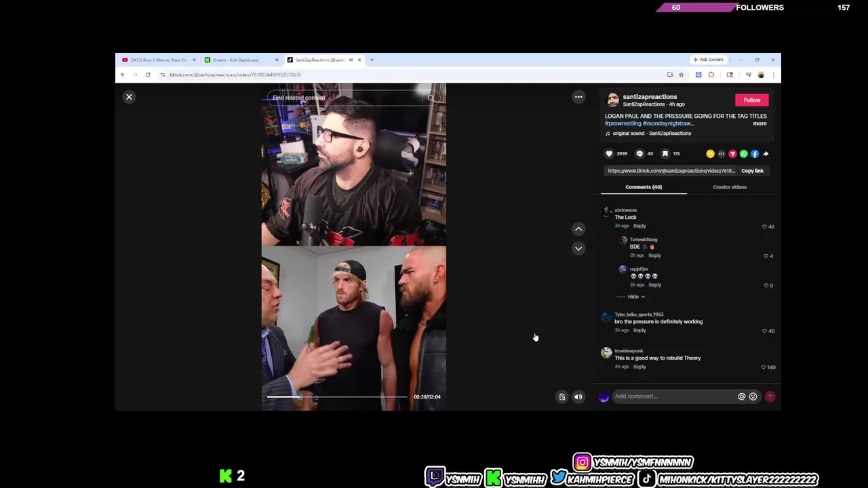
Task: Post comment with the red arrow button
Action: pyautogui.click(x=770, y=396)
